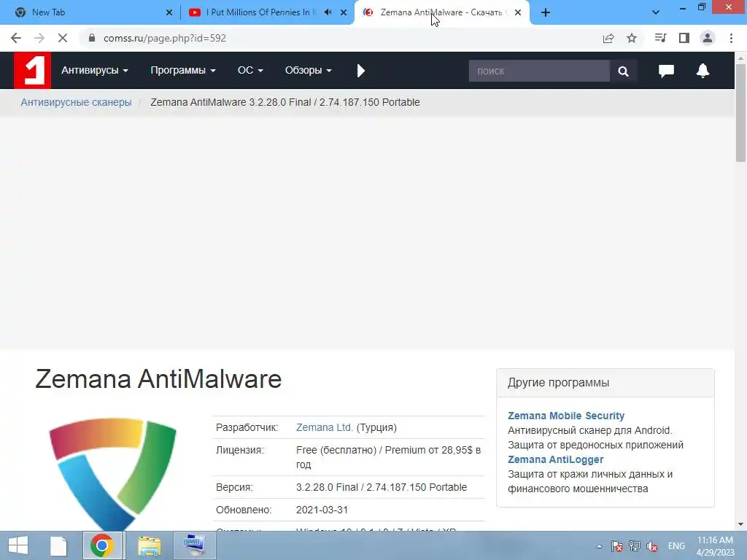This screenshot has width=747, height=560.
Task: Click muted volume tray icon
Action: pyautogui.click(x=652, y=546)
